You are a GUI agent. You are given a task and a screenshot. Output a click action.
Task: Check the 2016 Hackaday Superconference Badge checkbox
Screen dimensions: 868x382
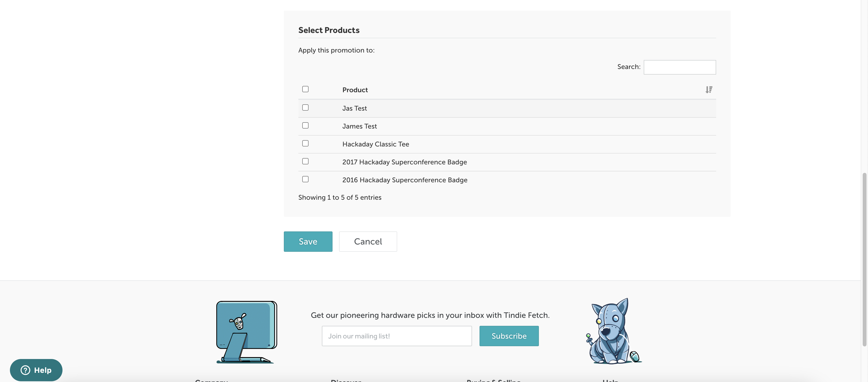pos(305,179)
